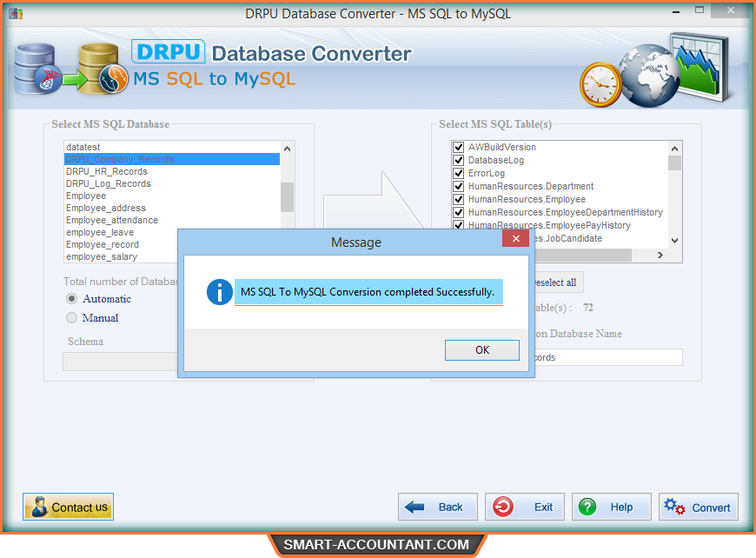Image resolution: width=756 pixels, height=558 pixels.
Task: Click the Deselect all button
Action: [x=560, y=282]
